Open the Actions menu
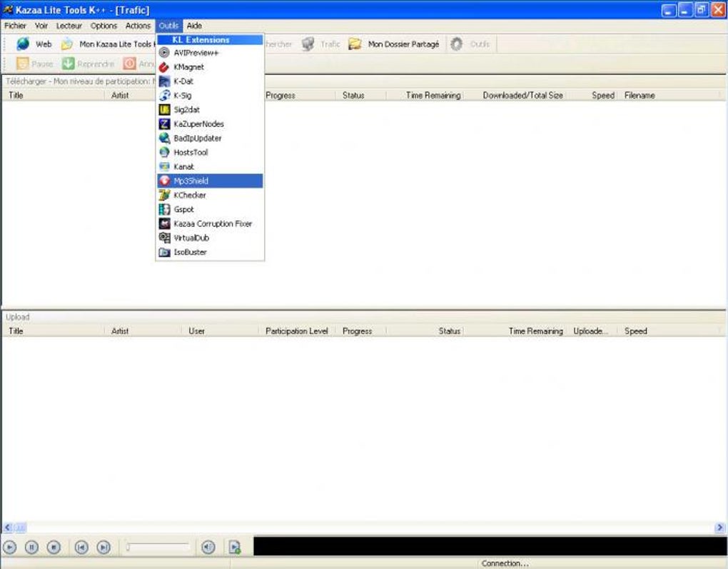The height and width of the screenshot is (569, 728). click(x=138, y=26)
